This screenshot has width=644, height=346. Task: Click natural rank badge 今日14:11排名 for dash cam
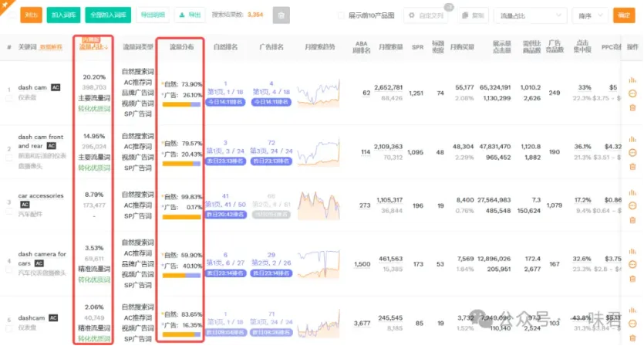[225, 102]
